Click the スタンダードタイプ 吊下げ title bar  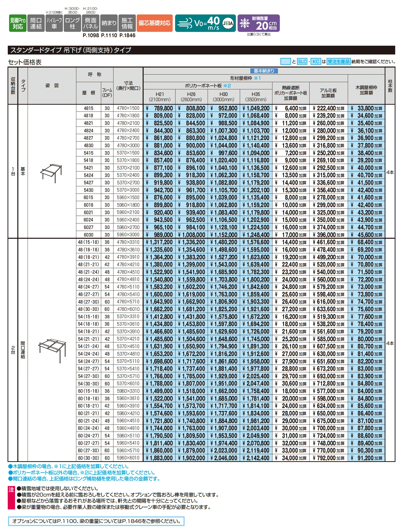pos(201,50)
